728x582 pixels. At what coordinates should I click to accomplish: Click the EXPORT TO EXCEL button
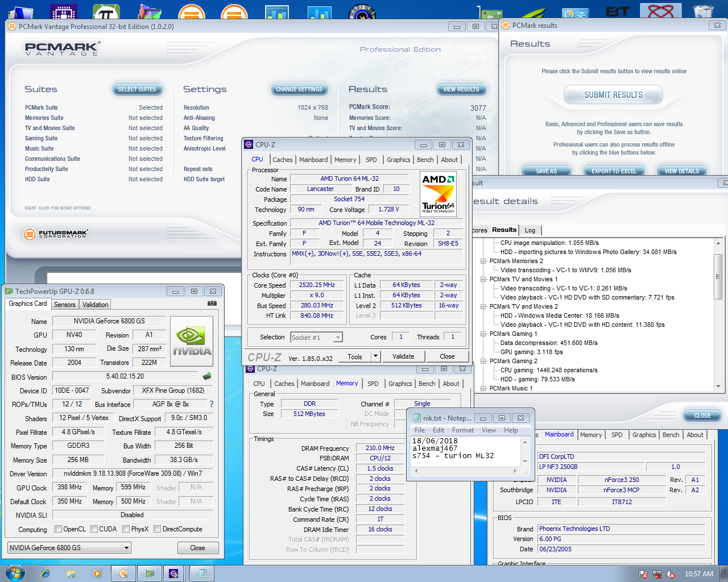point(614,171)
